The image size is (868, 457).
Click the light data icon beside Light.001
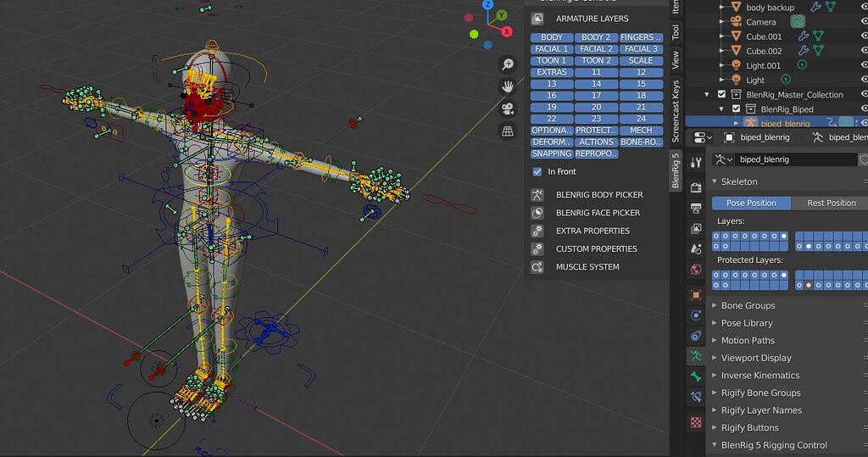[x=802, y=65]
